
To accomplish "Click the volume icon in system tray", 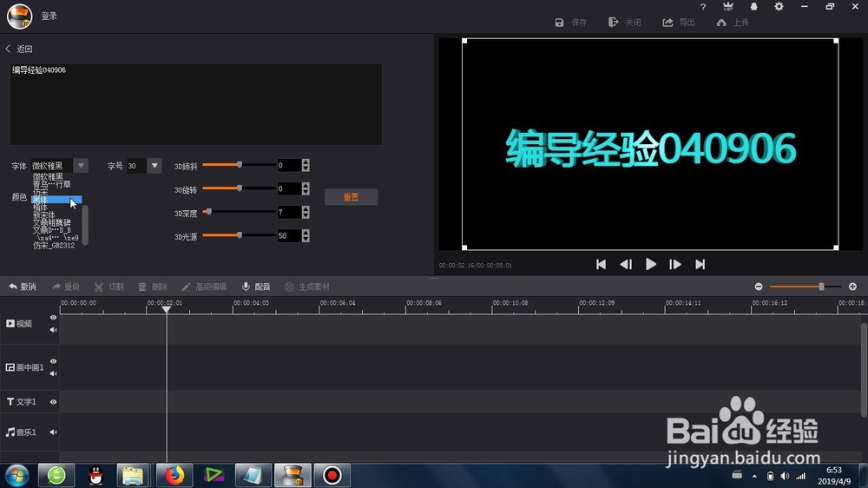I will [x=785, y=476].
